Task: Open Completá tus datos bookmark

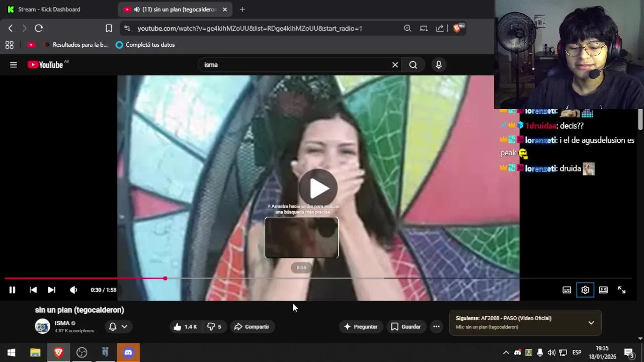Action: tap(145, 45)
